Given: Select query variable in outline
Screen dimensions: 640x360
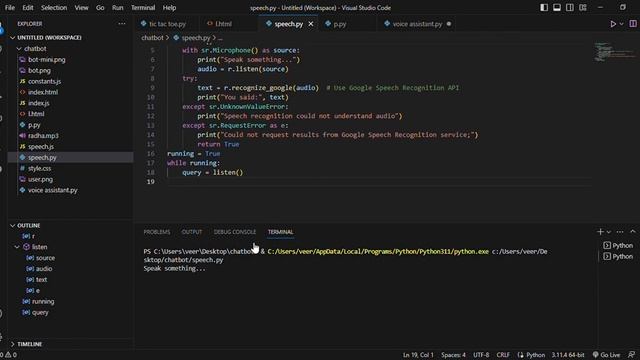Looking at the screenshot, I should click(40, 312).
